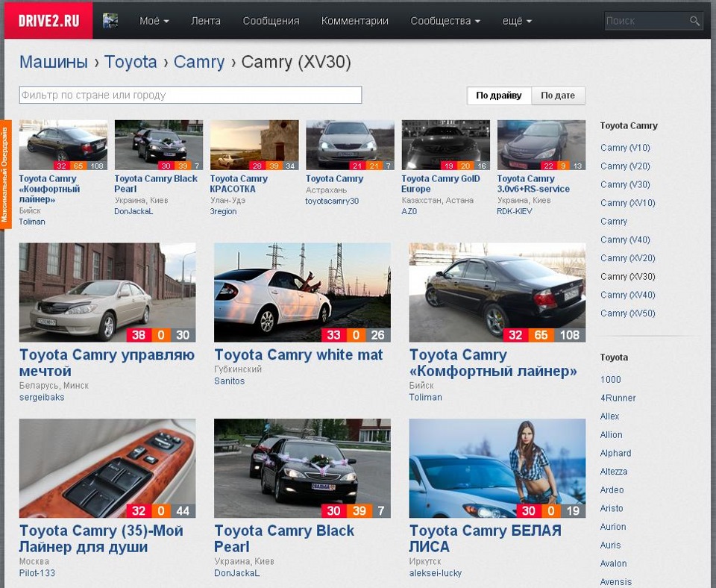This screenshot has height=588, width=716.
Task: Select Camry (XV10) in sidebar
Action: (628, 203)
